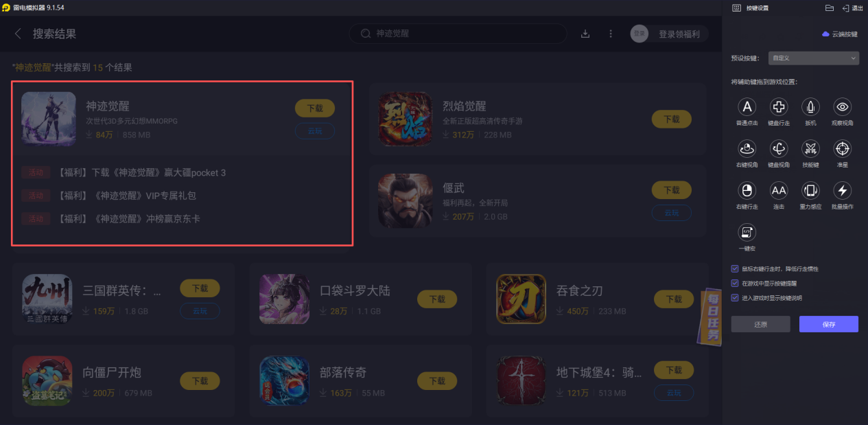The image size is (868, 425).
Task: Click the 批量操作 lightning icon
Action: coord(843,190)
